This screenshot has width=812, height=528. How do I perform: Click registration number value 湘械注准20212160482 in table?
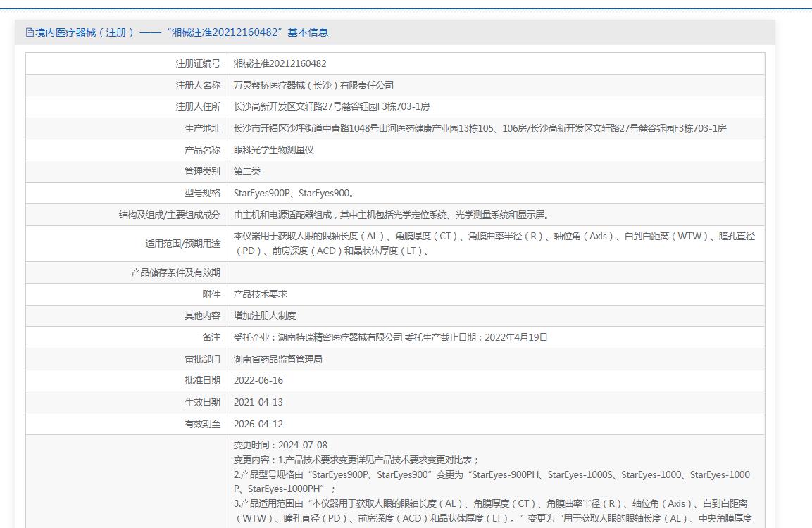point(280,63)
